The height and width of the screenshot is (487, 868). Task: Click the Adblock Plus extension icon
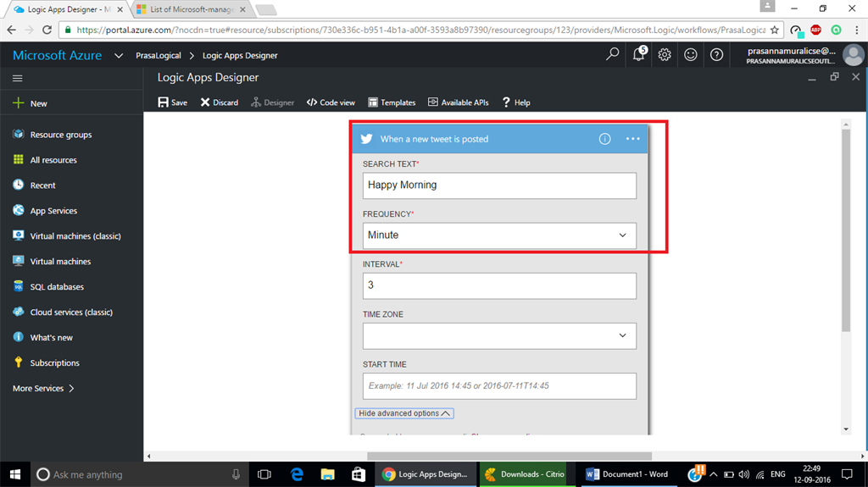(815, 30)
